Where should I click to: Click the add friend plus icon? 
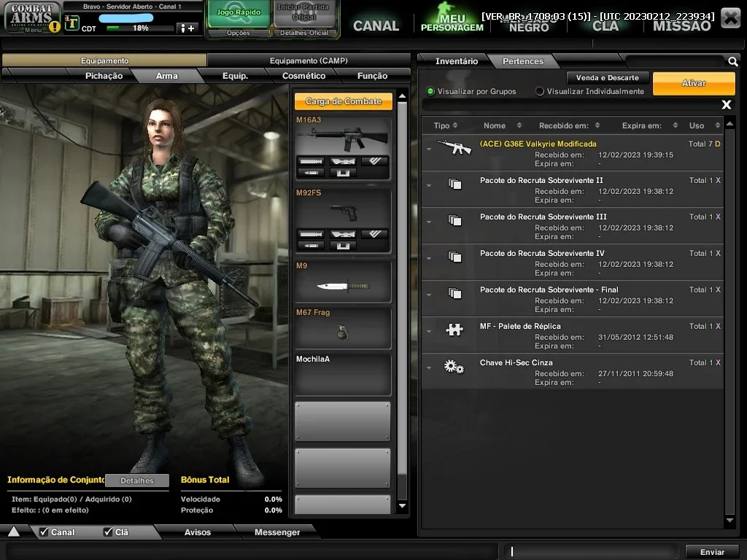point(187,28)
